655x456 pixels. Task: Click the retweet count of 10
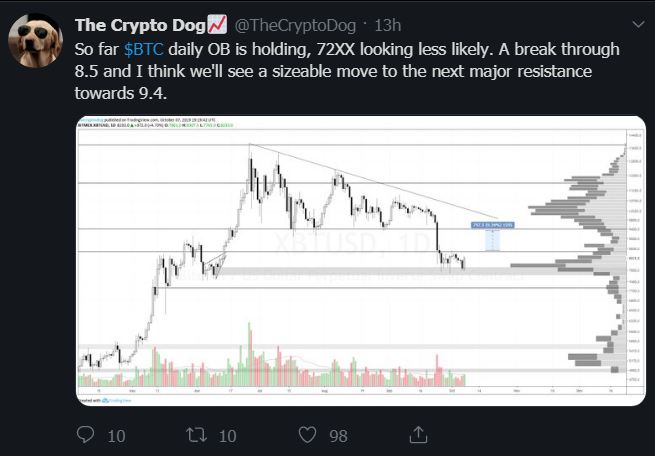click(x=225, y=435)
